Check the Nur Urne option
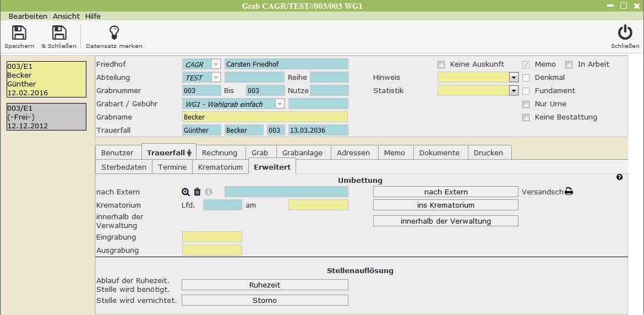644x315 pixels. click(526, 104)
